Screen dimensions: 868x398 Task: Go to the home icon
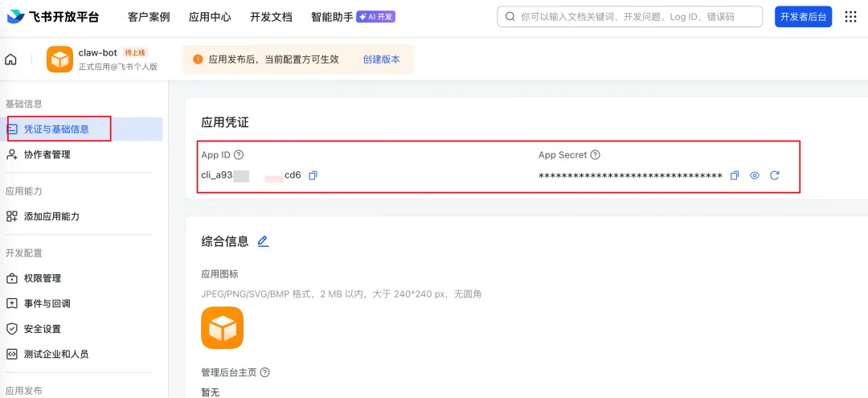10,59
